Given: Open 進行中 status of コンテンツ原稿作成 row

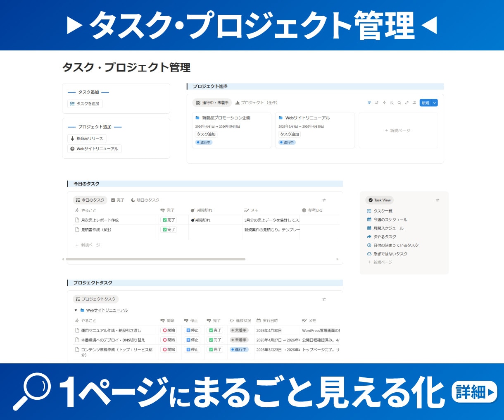Looking at the screenshot, I should [x=239, y=349].
